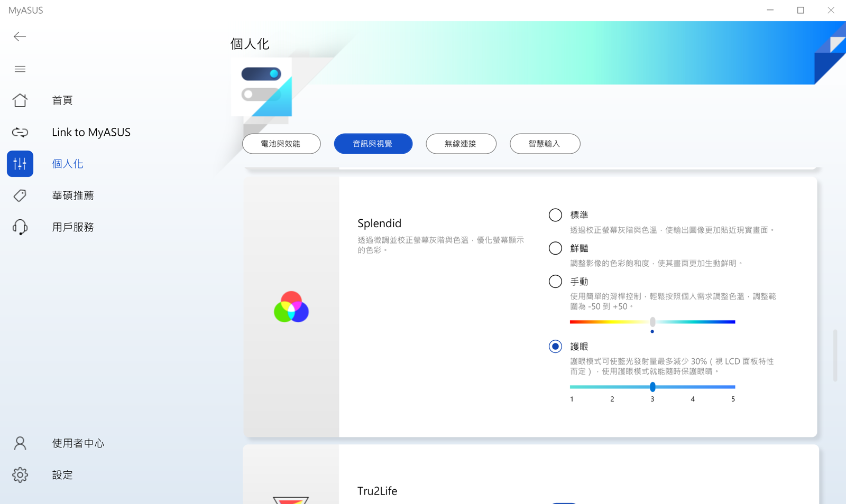Viewport: 846px width, 504px height.
Task: Click the 音訊與視覺 tab button
Action: (373, 144)
